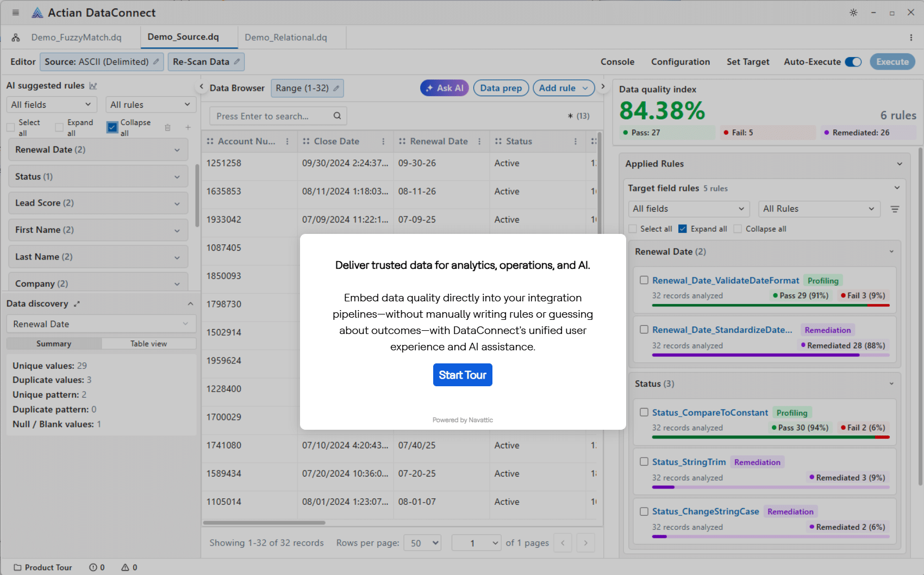Open the Add rule button
Screen dimensions: 924x575
click(564, 88)
